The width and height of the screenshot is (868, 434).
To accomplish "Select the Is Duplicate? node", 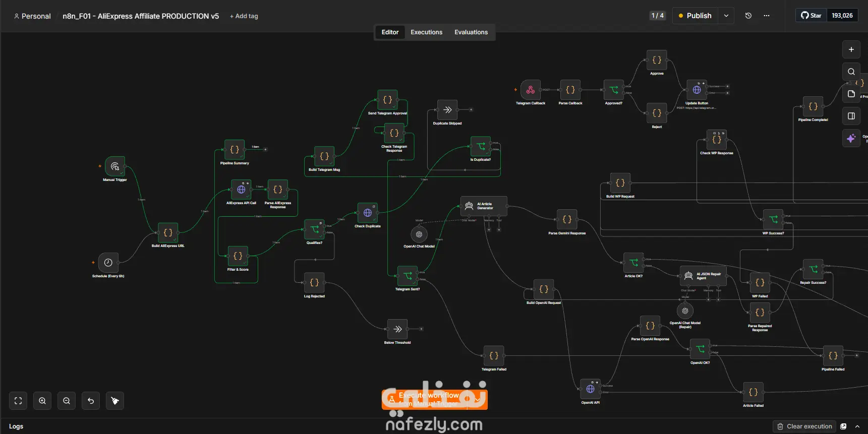I will pyautogui.click(x=481, y=146).
